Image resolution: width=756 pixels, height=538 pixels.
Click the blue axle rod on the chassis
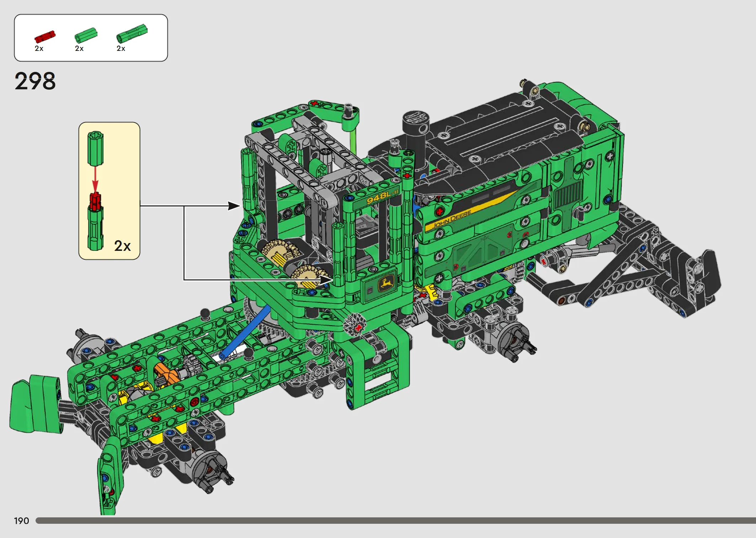pos(245,332)
